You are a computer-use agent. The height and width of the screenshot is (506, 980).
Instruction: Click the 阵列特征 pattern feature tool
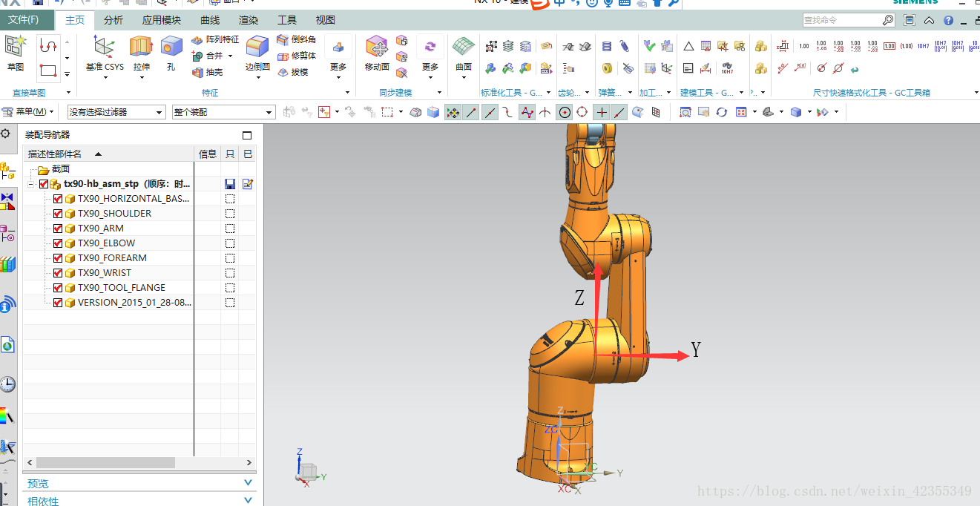pos(215,39)
